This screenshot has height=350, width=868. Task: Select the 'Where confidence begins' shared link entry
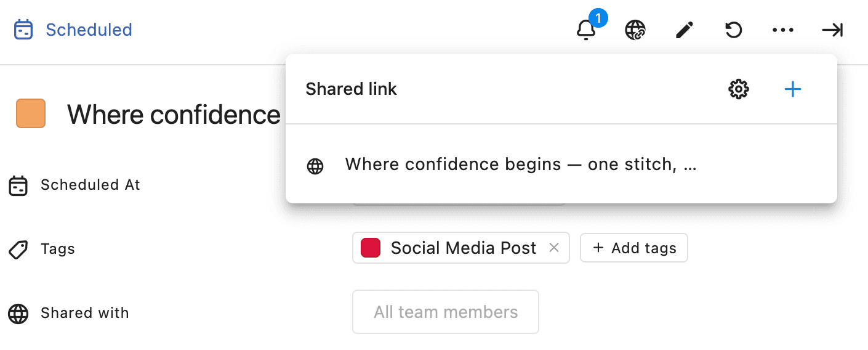[520, 165]
